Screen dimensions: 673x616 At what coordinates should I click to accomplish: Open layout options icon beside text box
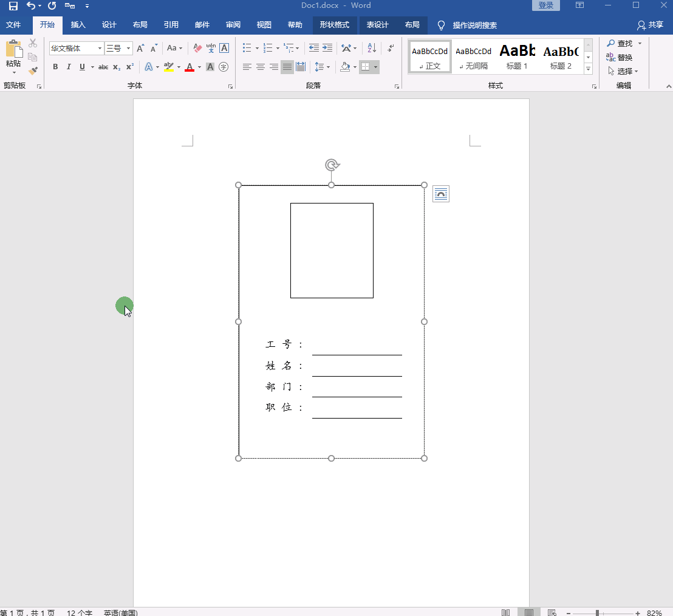coord(441,194)
